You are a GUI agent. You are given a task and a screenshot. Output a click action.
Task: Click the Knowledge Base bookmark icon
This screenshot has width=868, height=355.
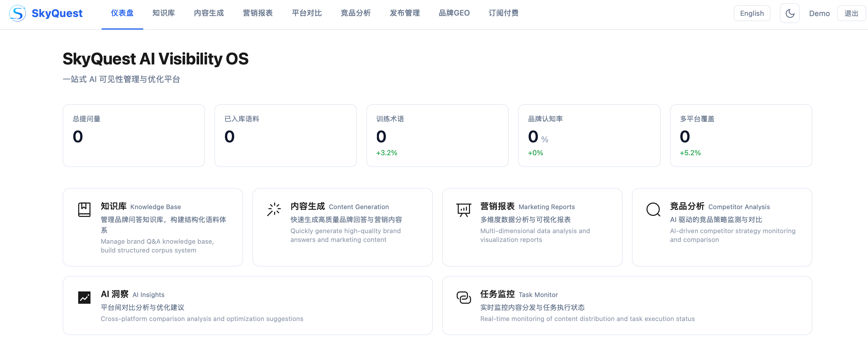click(x=84, y=209)
